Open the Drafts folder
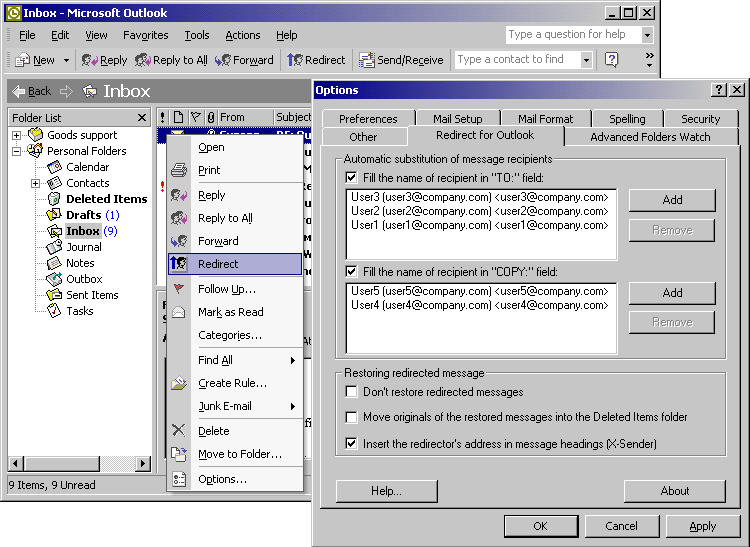This screenshot has height=547, width=750. click(x=83, y=215)
